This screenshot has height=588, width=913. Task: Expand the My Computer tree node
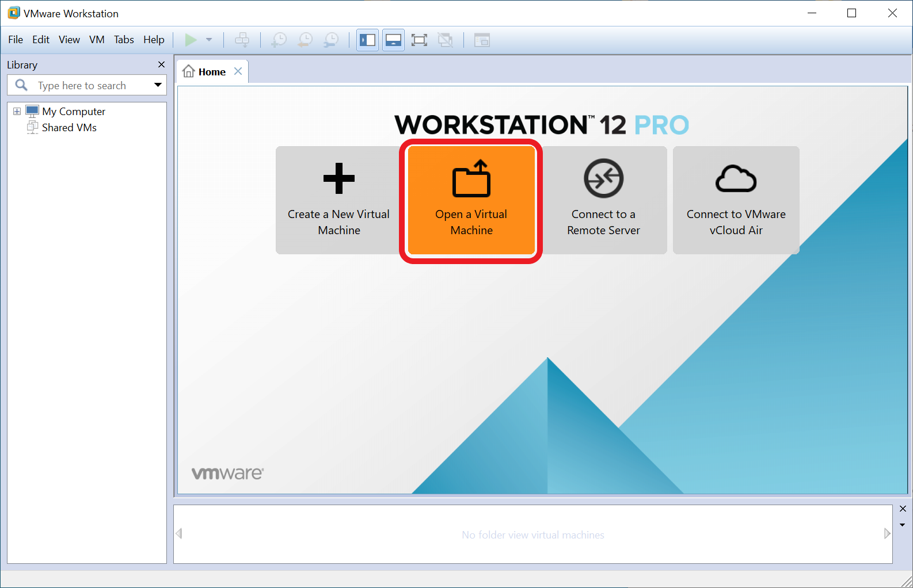click(17, 111)
